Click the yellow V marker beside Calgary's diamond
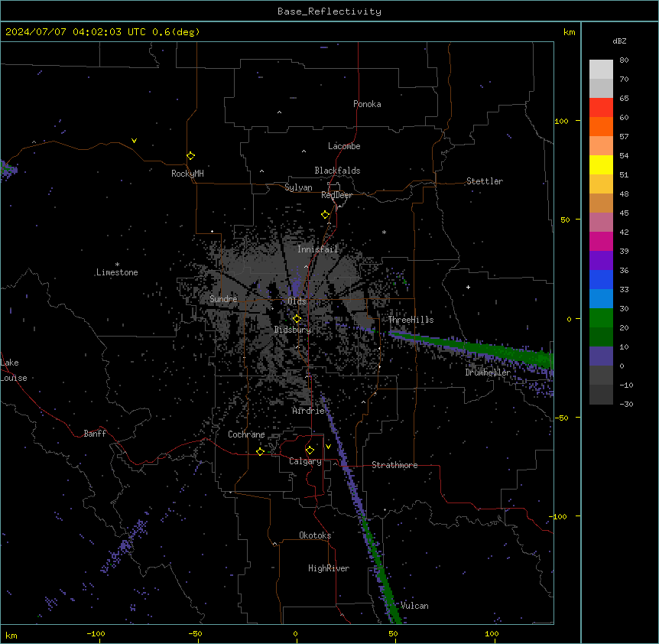659x644 pixels. (x=328, y=447)
